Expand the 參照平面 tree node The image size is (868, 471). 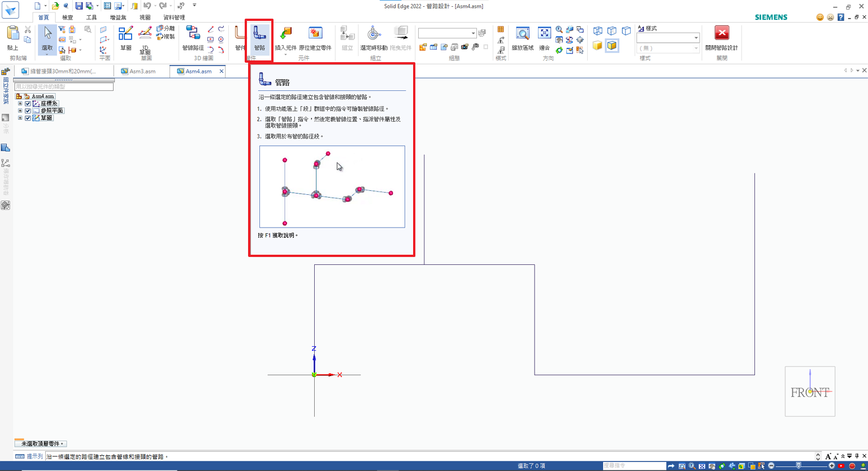(20, 111)
